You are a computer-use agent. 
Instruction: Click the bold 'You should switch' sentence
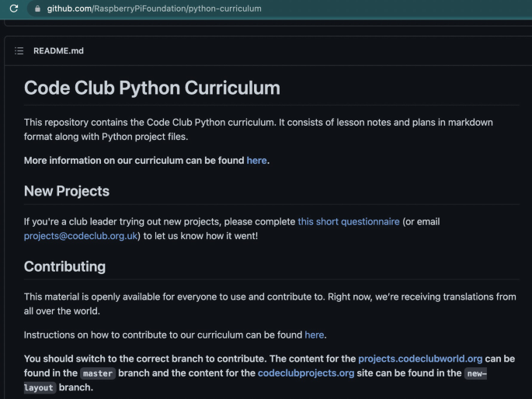point(269,373)
